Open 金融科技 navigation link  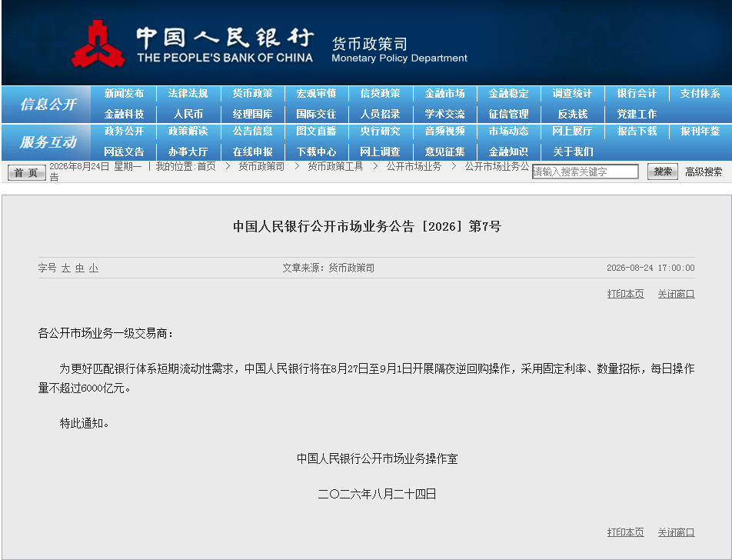coord(124,114)
